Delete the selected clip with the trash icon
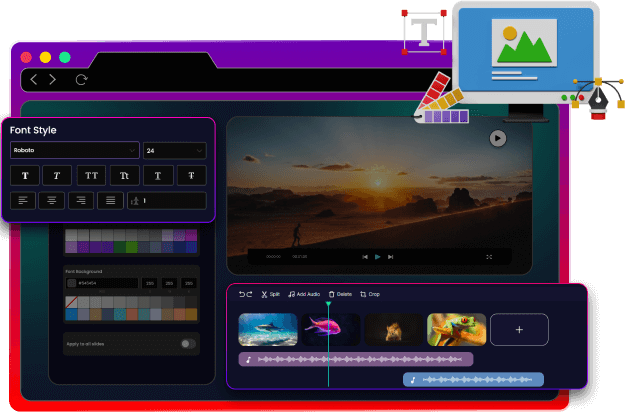 click(x=339, y=294)
